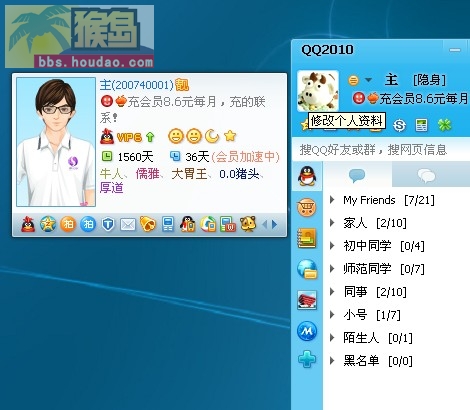This screenshot has height=410, width=470.
Task: Open the shopping cart sidebar icon
Action: (307, 207)
